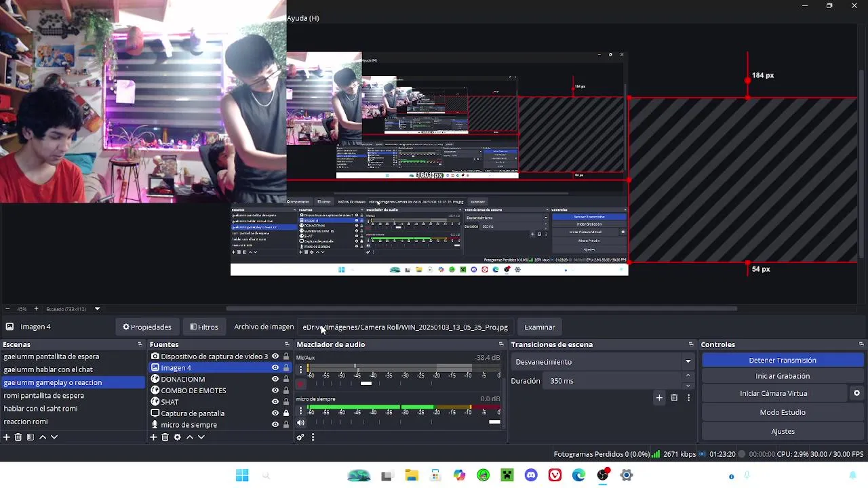Viewport: 868px width, 488px height.
Task: Open scene filters icon in Escenas toolbar
Action: [30, 437]
